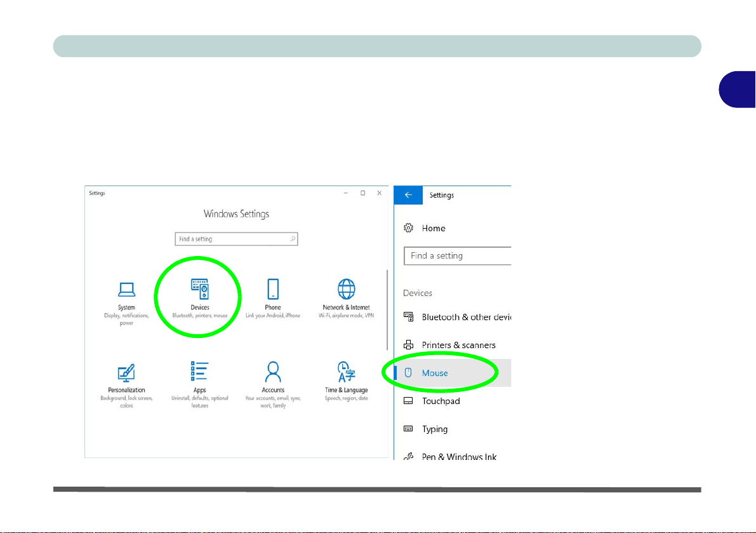The image size is (756, 533).
Task: Open Time & Language settings
Action: (x=346, y=381)
